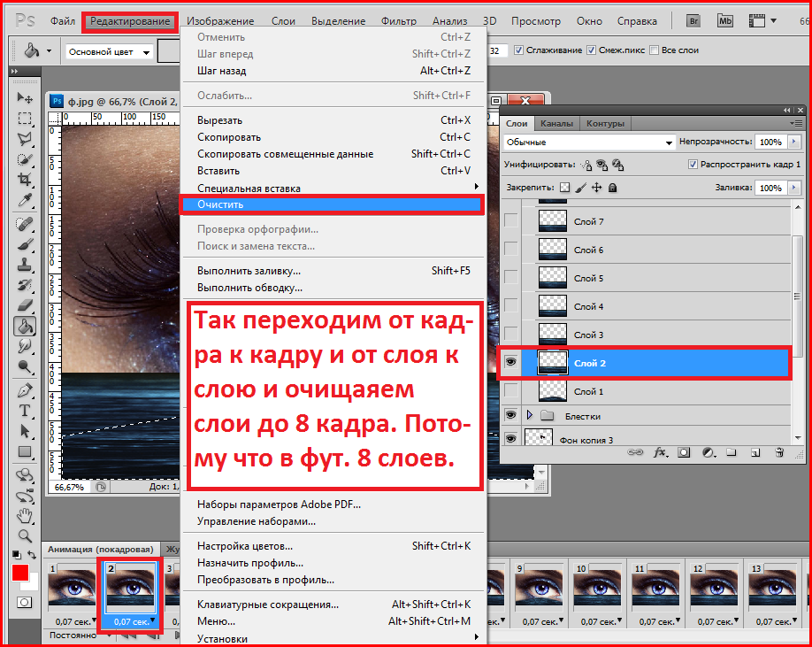812x647 pixels.
Task: Select the Pen tool
Action: tap(25, 390)
